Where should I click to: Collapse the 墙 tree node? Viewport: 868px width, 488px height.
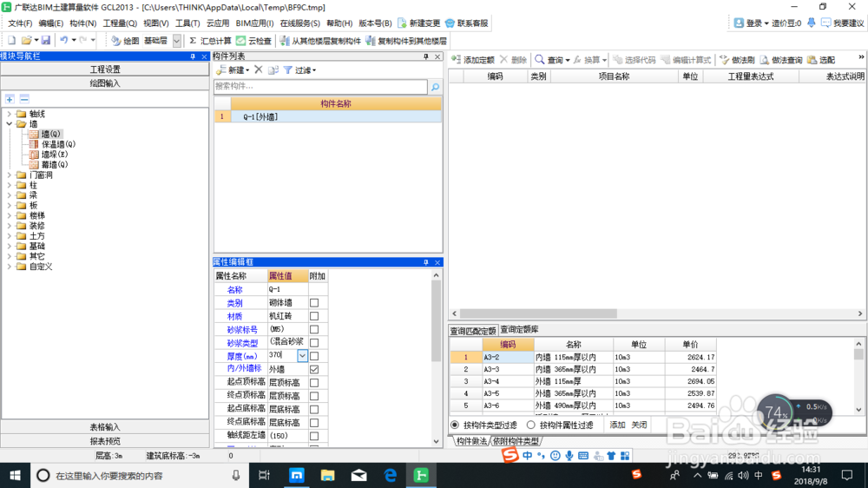click(9, 124)
